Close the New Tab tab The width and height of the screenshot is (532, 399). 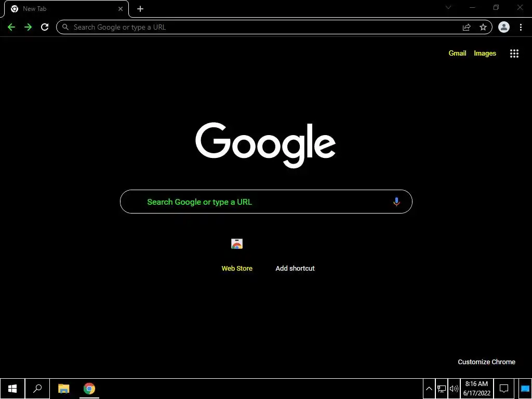pyautogui.click(x=121, y=9)
